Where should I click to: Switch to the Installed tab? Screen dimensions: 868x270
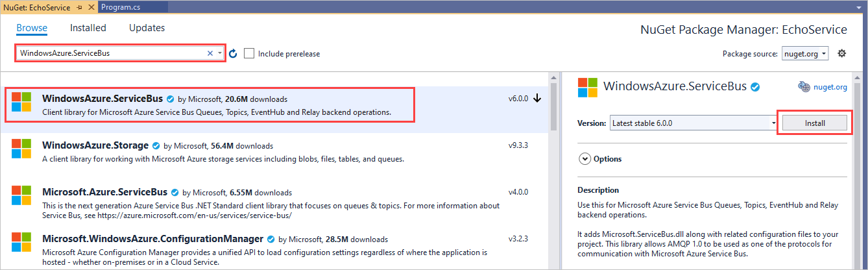[88, 28]
